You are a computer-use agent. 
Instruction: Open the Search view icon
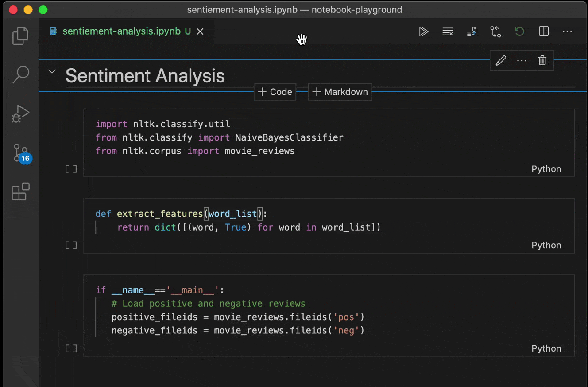[x=20, y=75]
